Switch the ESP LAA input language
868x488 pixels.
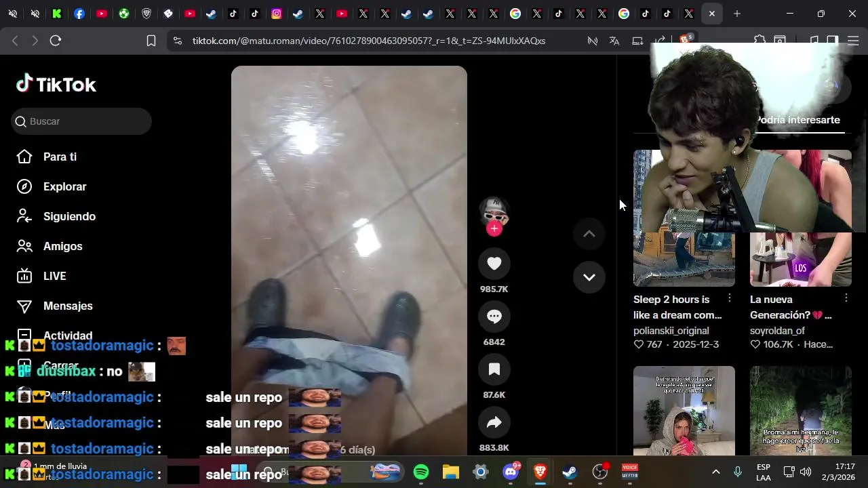click(764, 472)
